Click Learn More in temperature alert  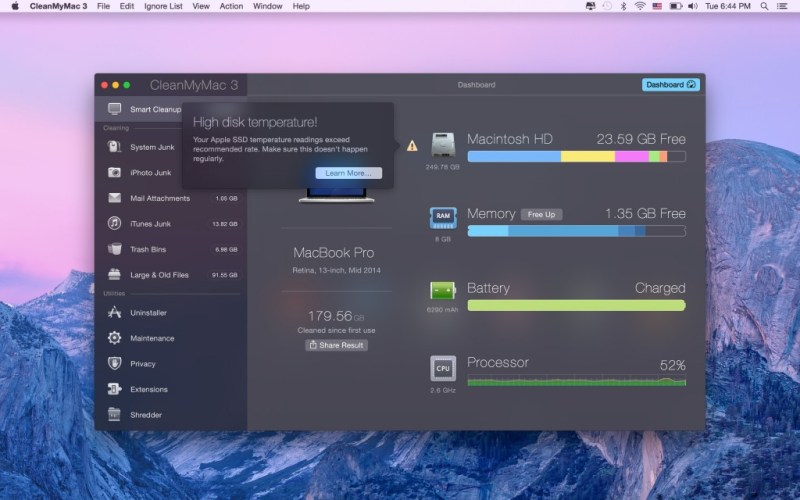(x=348, y=173)
